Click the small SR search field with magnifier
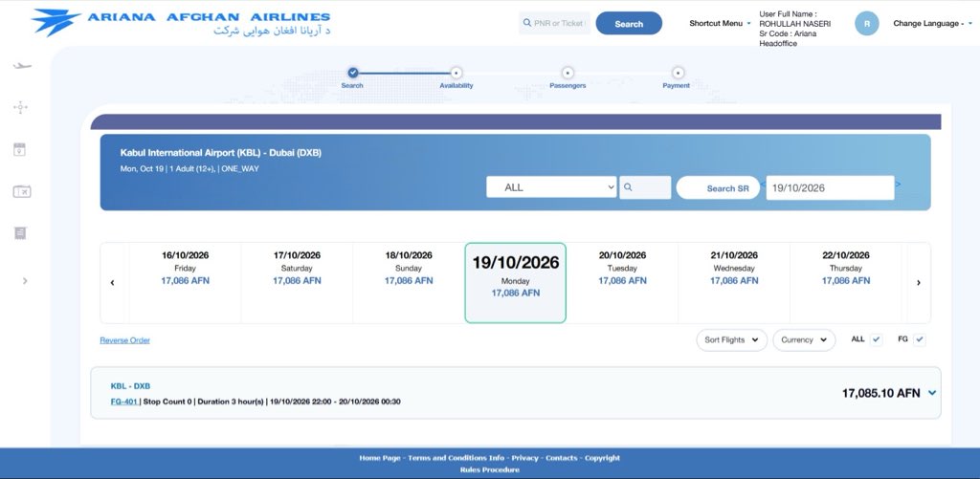Image resolution: width=980 pixels, height=479 pixels. coord(645,187)
